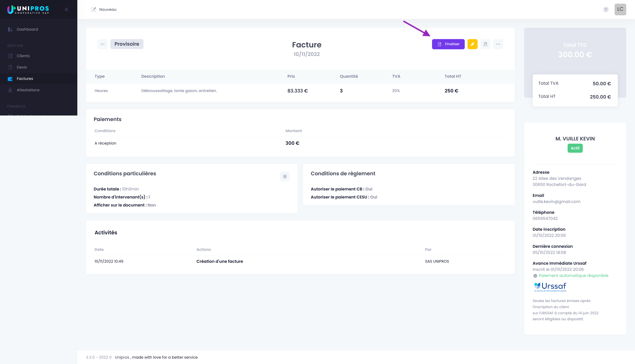Go back with the left arrow button
635x364 pixels.
(103, 44)
